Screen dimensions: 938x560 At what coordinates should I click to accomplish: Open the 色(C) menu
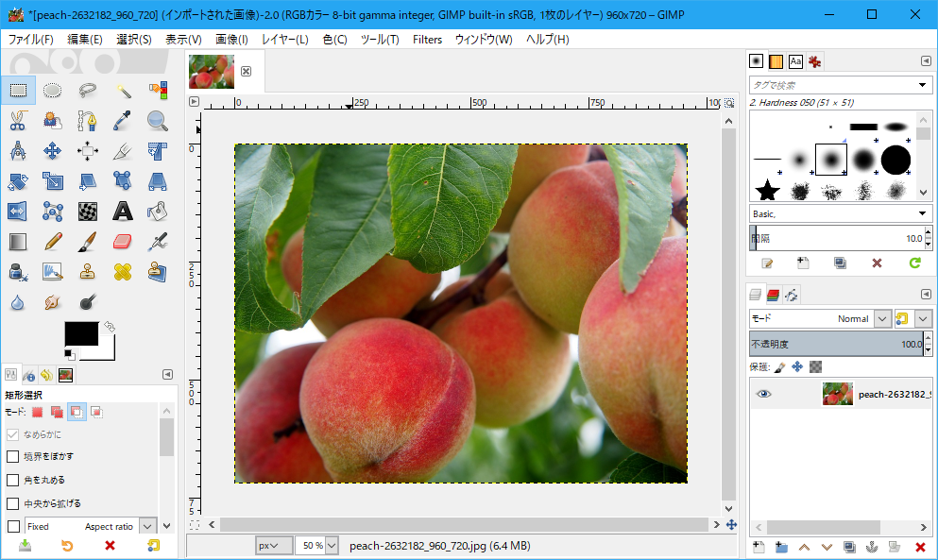[x=335, y=40]
